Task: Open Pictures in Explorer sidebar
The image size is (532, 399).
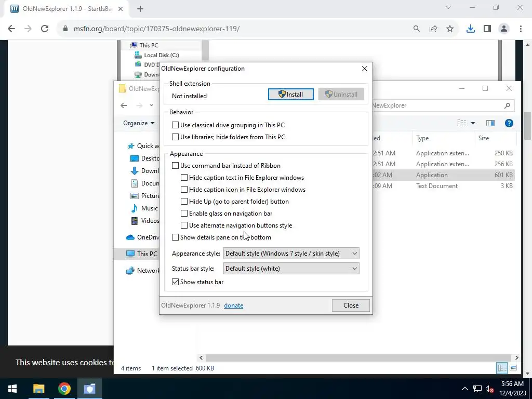Action: (x=145, y=196)
